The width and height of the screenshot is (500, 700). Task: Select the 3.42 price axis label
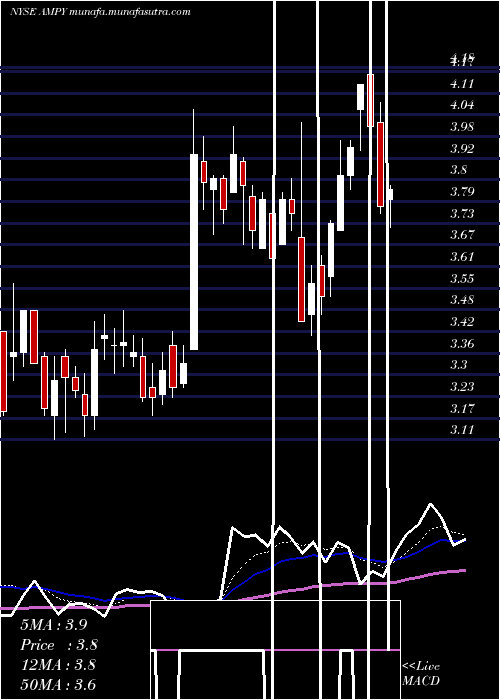[462, 322]
